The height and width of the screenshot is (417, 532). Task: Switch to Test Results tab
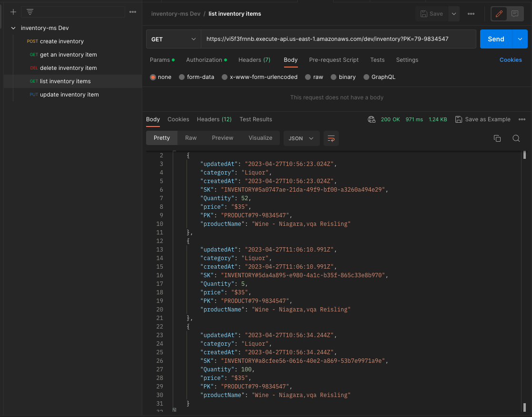[x=256, y=119]
